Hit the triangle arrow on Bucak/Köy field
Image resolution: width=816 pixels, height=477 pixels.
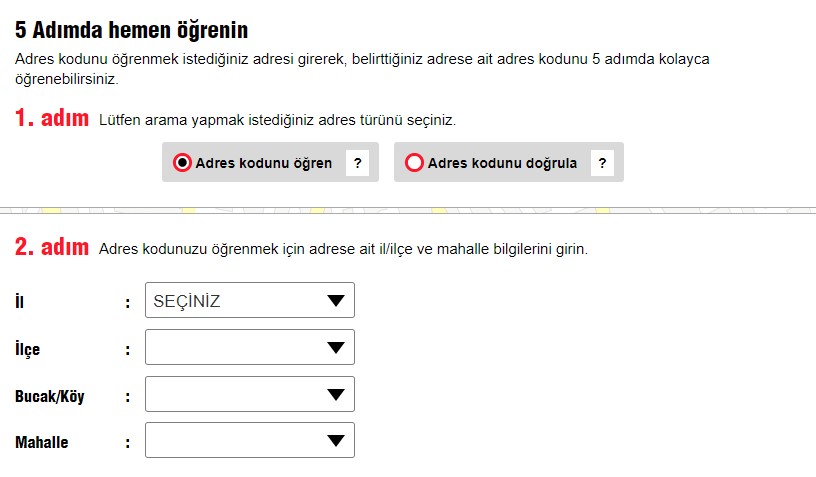coord(336,395)
